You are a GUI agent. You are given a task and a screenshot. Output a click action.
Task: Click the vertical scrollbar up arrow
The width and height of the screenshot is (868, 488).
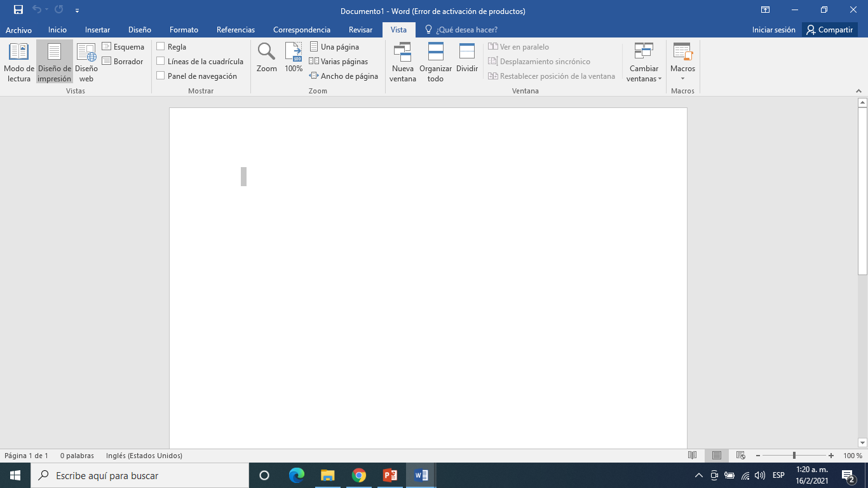(x=862, y=102)
